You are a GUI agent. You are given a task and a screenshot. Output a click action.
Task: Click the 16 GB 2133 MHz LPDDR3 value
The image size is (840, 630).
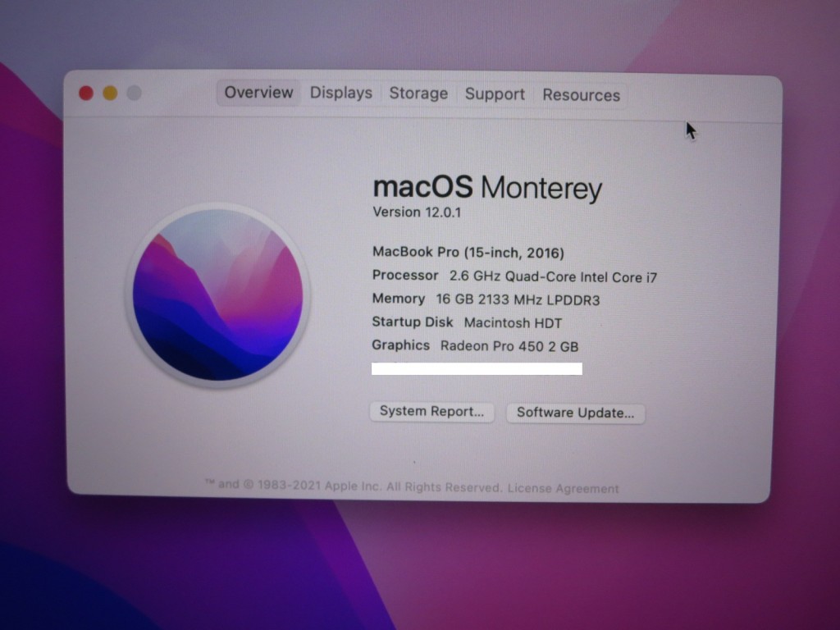click(x=518, y=299)
